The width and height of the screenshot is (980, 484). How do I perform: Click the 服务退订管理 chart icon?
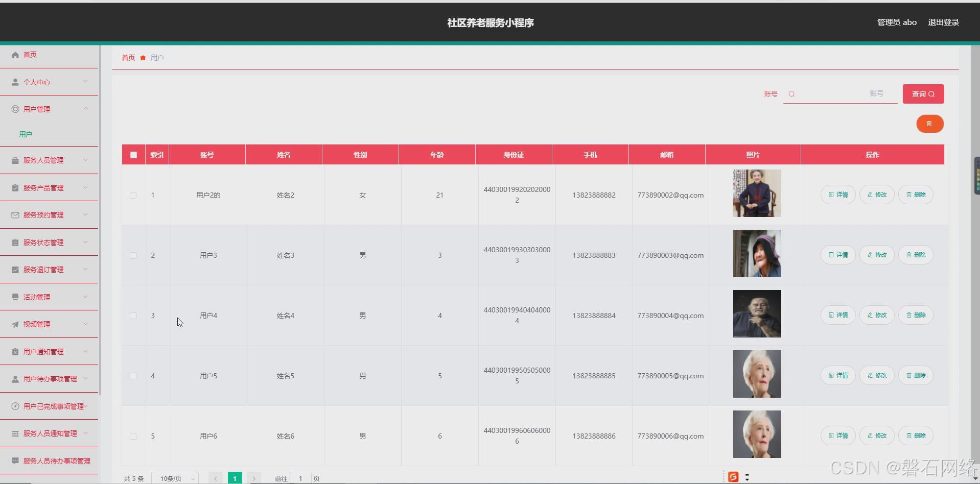point(15,270)
